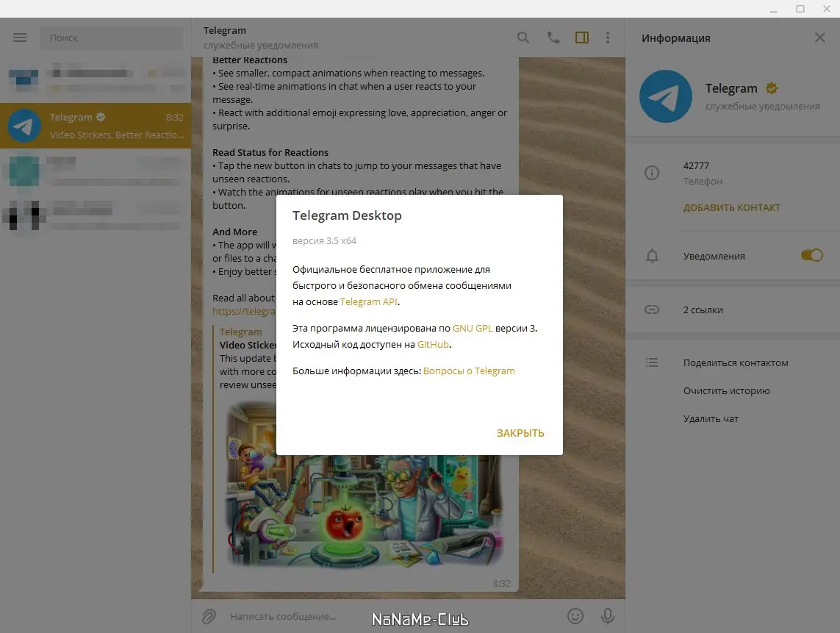Click ДОБАВИТЬ КОНТАКТ button
The height and width of the screenshot is (633, 840).
point(731,207)
